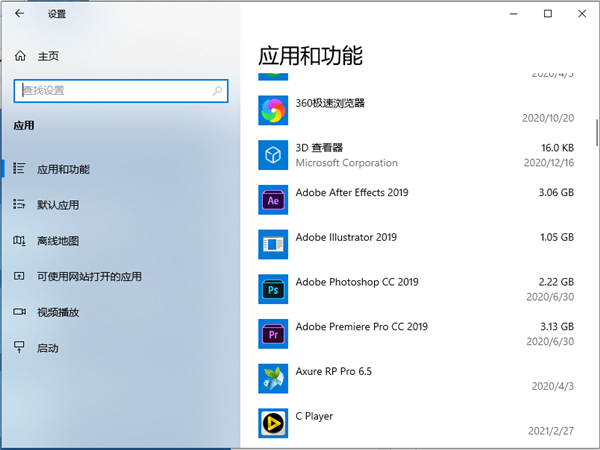Click the 查找设置 search field

pos(110,90)
